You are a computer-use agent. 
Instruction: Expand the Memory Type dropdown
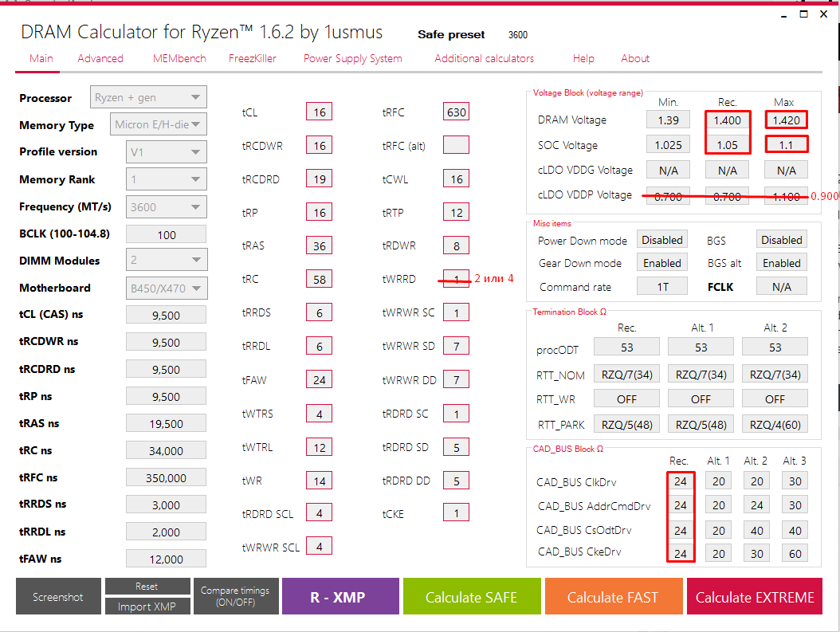[158, 124]
